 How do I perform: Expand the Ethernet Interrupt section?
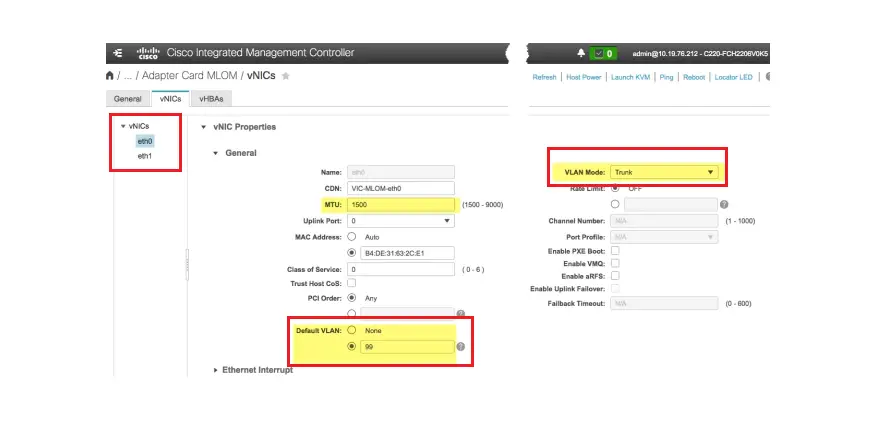point(216,370)
